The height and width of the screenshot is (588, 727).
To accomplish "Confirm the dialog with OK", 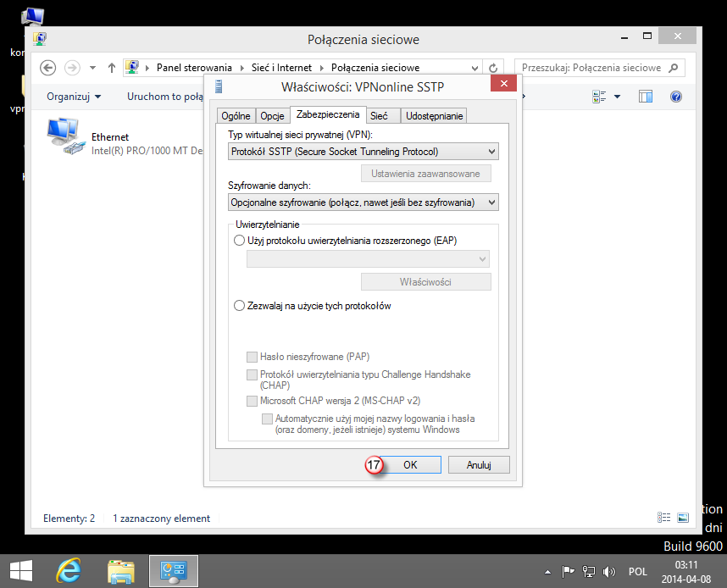I will pyautogui.click(x=410, y=464).
